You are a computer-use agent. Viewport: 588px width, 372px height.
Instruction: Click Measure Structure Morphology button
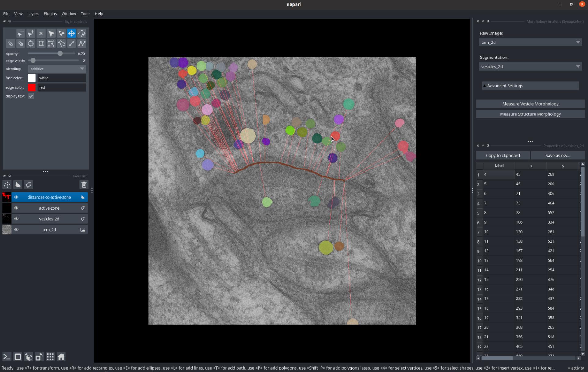(x=531, y=113)
